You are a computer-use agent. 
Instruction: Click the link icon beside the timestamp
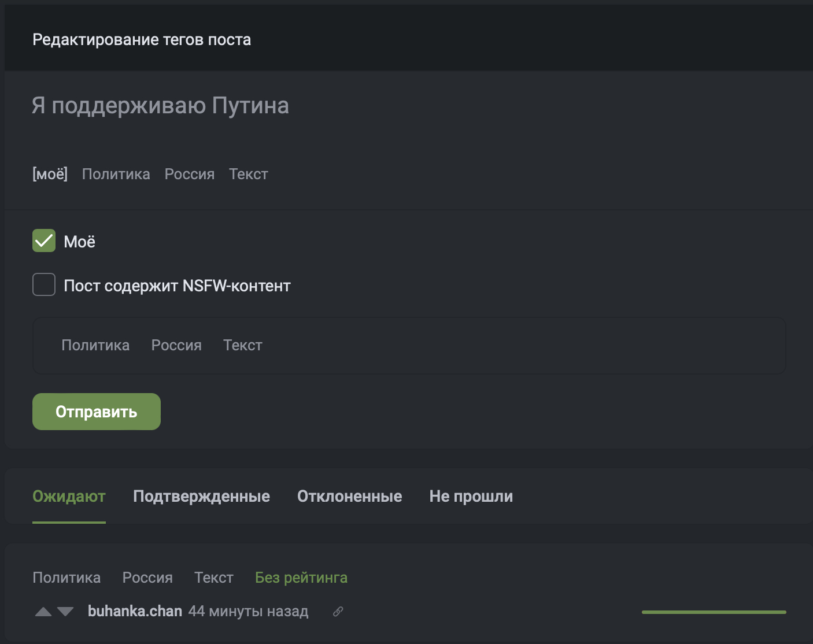(x=338, y=612)
